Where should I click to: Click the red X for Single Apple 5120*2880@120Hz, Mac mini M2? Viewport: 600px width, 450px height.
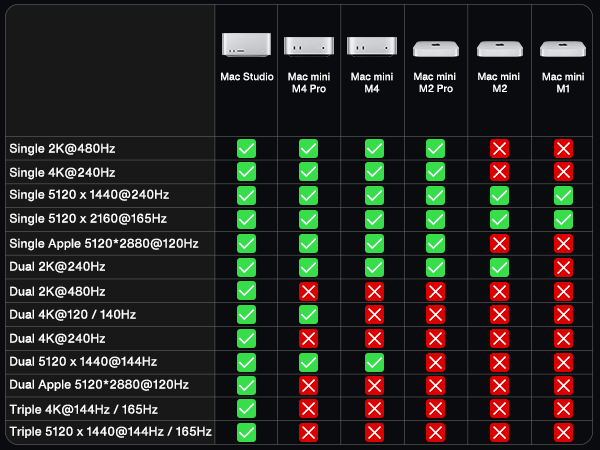[x=499, y=243]
